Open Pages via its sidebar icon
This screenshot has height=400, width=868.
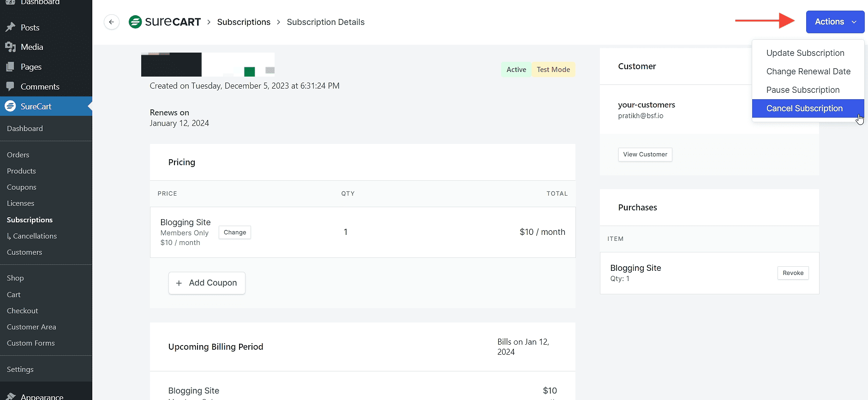10,67
